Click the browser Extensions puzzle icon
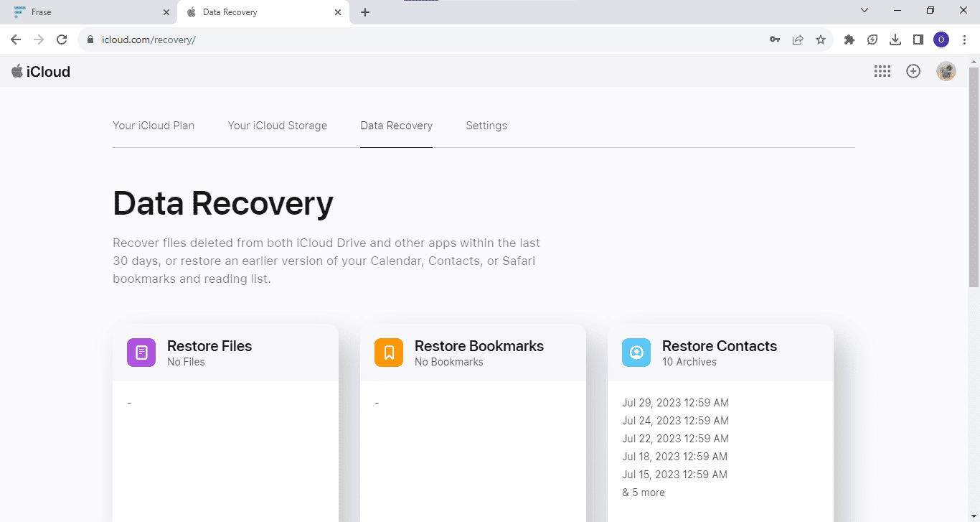980x522 pixels. [x=849, y=39]
